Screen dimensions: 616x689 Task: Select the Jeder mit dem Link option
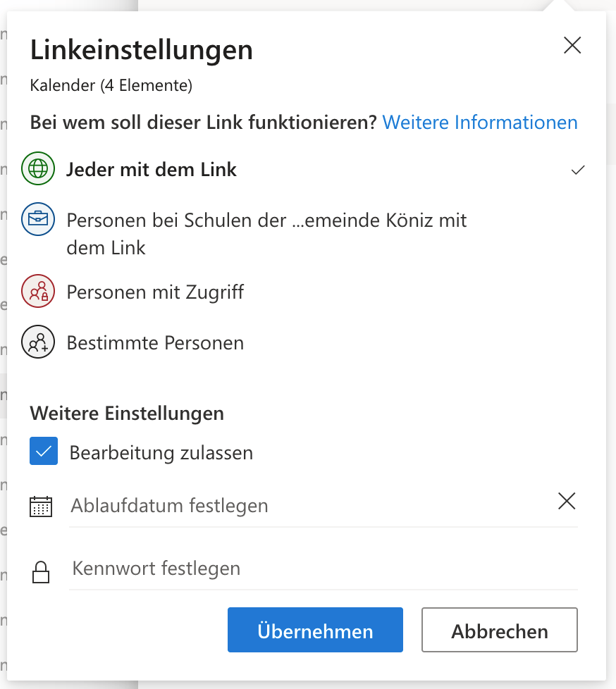(152, 170)
